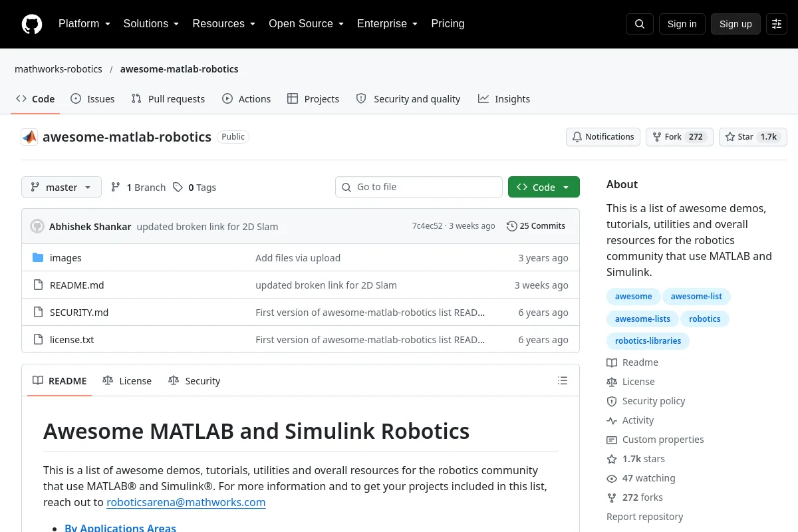This screenshot has height=532, width=798.
Task: Click the Activity pulse icon
Action: [x=612, y=420]
